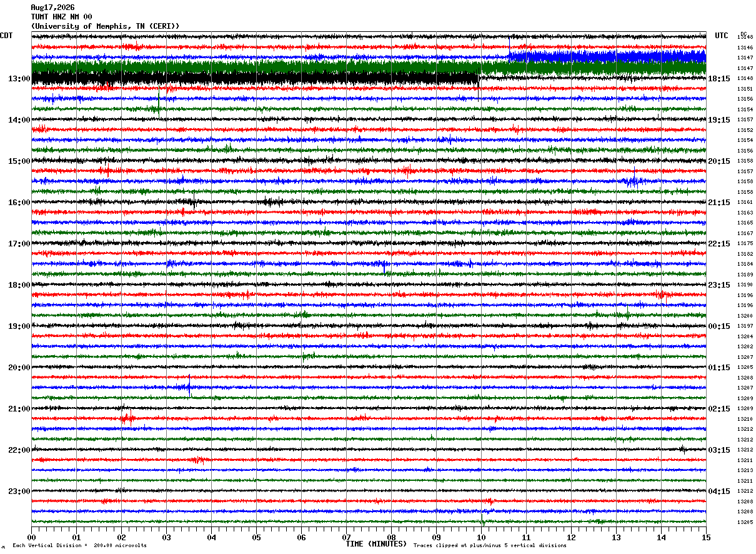
Task: Click the Aug17,2026 date header
Action: click(52, 8)
